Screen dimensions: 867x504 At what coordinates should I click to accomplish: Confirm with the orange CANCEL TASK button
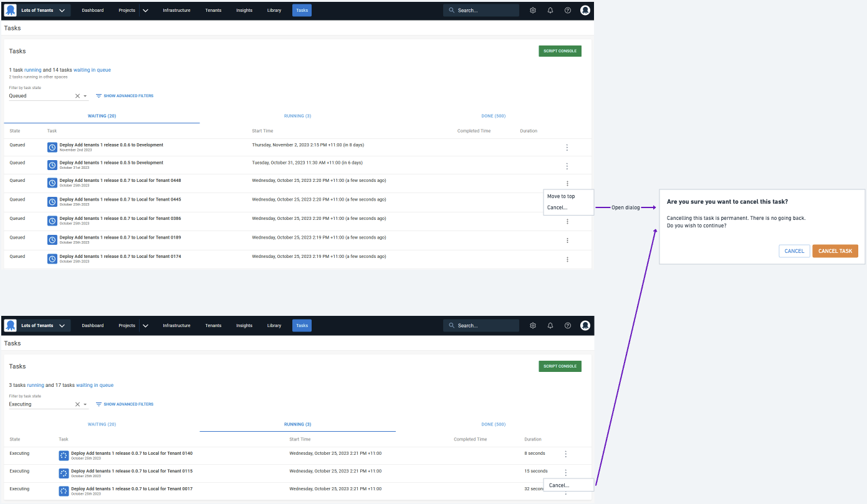coord(835,251)
